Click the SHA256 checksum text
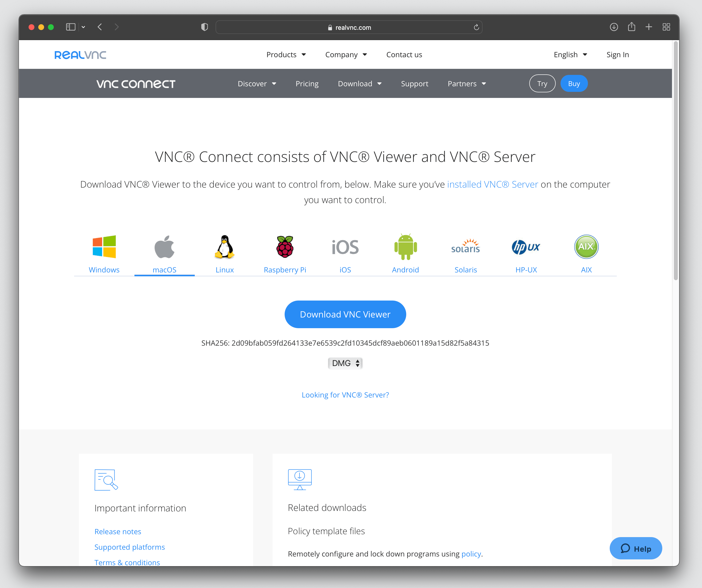 [345, 343]
